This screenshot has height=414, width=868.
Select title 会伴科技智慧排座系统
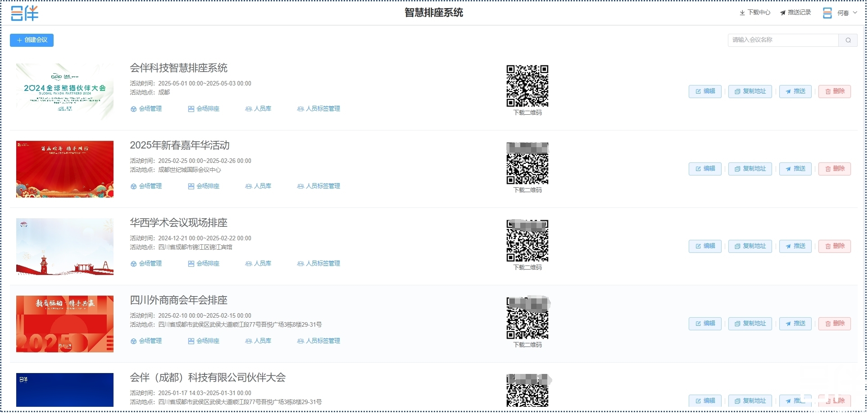[178, 68]
